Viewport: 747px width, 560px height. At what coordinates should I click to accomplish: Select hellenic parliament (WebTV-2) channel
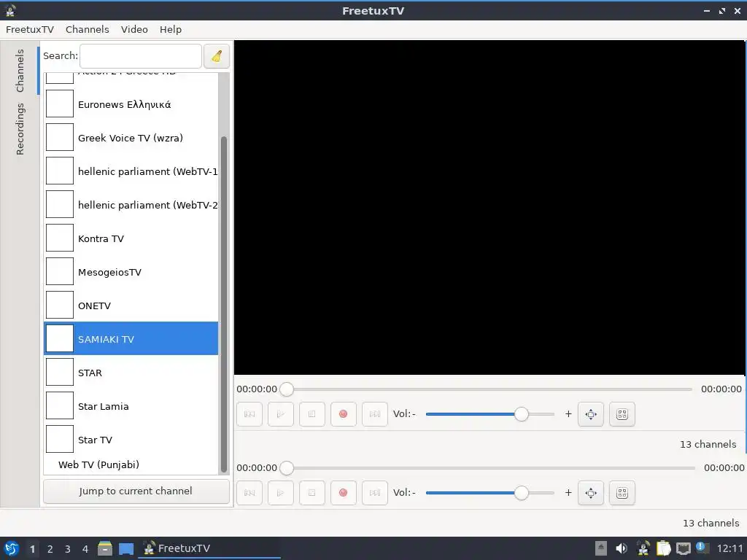pos(131,205)
